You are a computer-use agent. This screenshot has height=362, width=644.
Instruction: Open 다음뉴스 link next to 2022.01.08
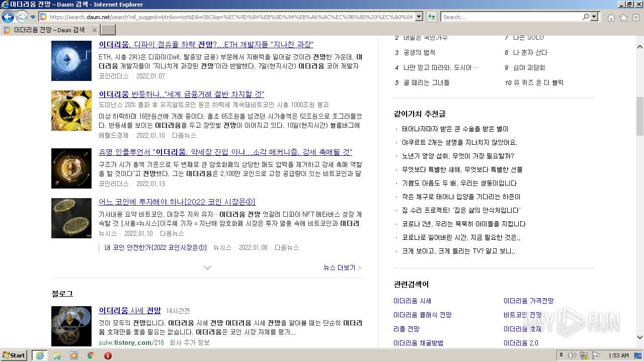pos(287,247)
